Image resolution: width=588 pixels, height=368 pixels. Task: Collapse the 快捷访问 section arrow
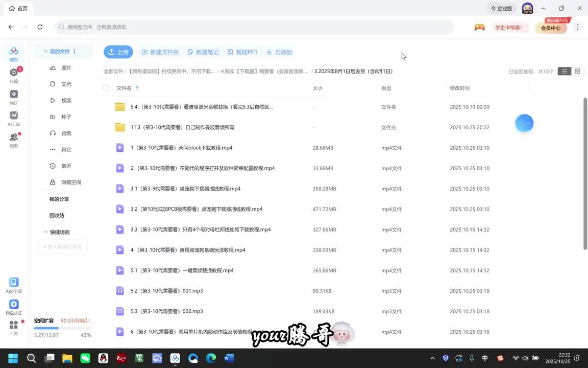click(x=45, y=232)
